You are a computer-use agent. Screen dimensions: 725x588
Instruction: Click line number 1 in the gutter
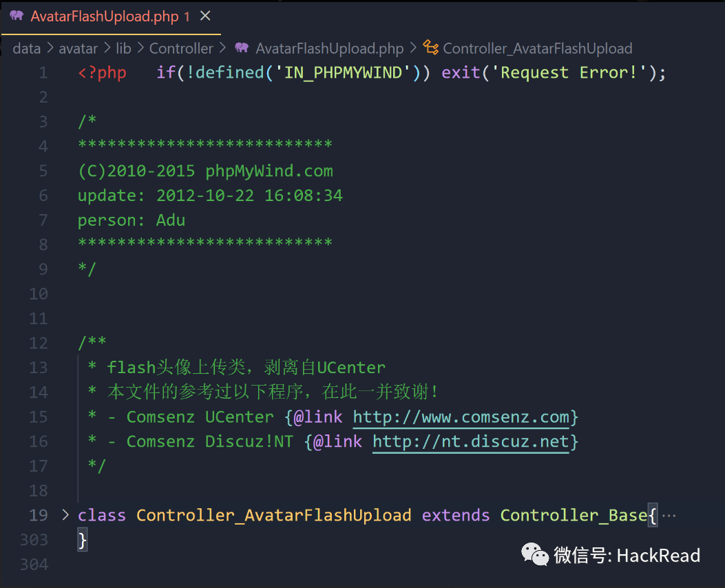pyautogui.click(x=43, y=72)
